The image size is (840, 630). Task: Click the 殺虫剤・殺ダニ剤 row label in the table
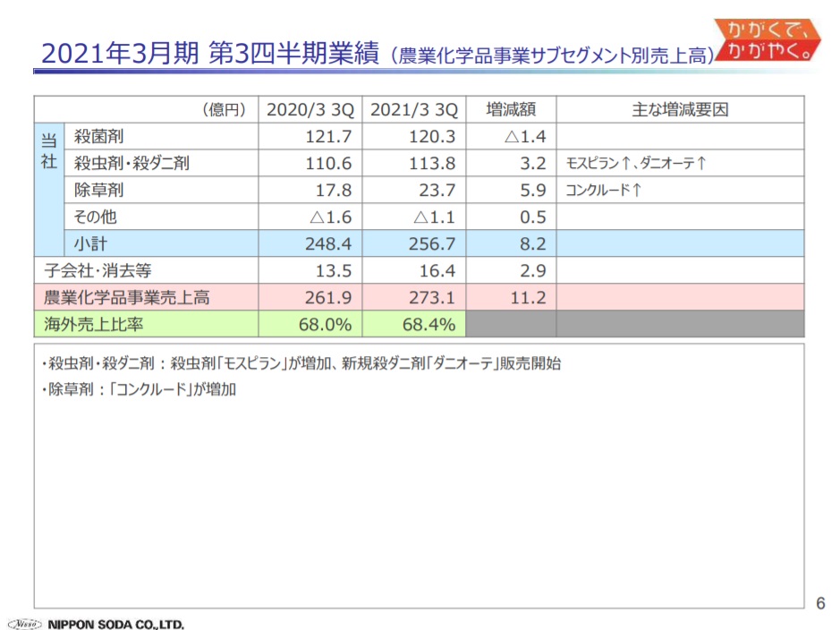tap(132, 163)
